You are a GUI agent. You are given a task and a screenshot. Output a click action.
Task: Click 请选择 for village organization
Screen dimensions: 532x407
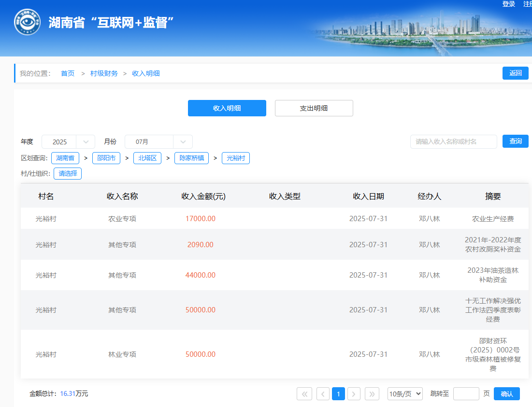tap(68, 174)
